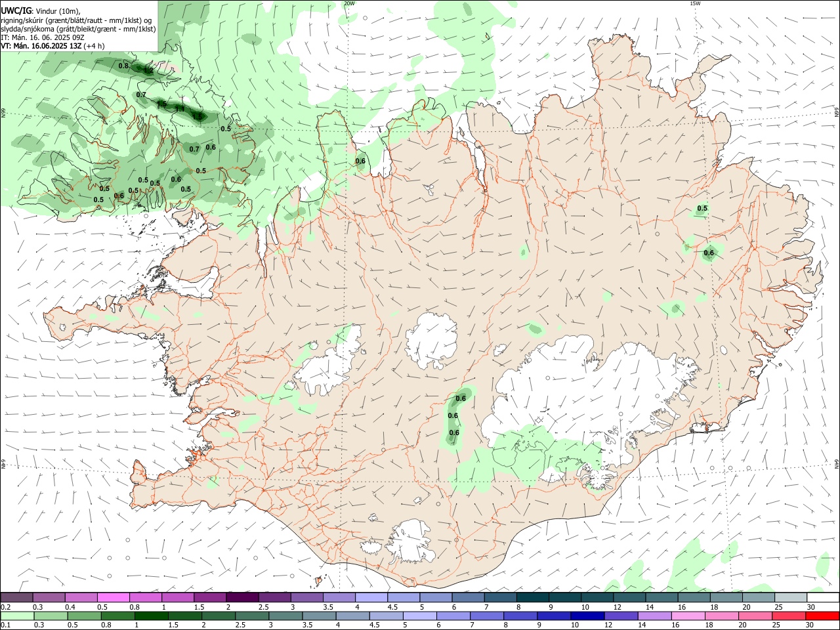The height and width of the screenshot is (630, 840).
Task: Select the '(+4 h)' forecast offset text
Action: (94, 46)
